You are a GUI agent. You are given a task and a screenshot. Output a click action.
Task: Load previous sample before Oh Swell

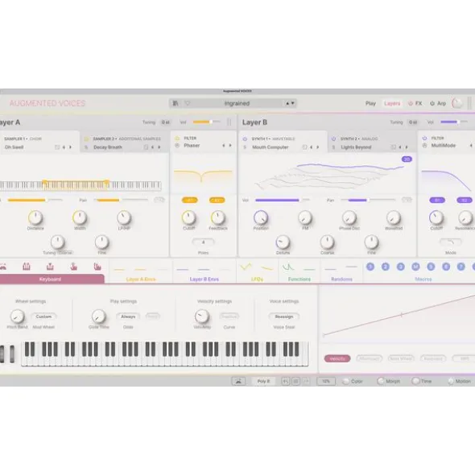tap(64, 147)
